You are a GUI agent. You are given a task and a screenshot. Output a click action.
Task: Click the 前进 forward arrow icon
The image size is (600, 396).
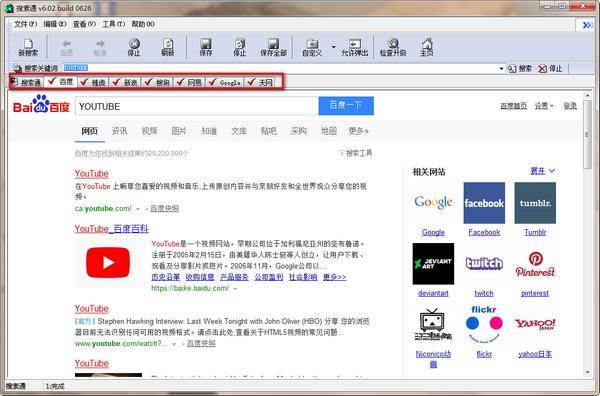(x=100, y=47)
